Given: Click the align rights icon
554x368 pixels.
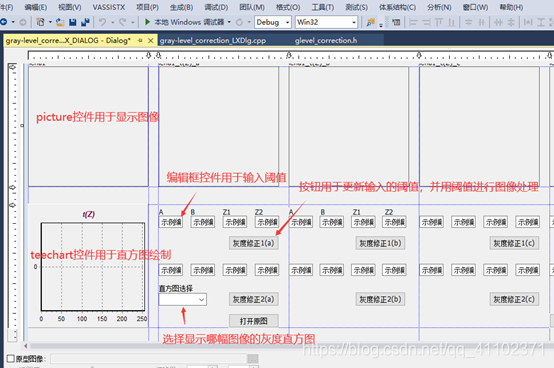Looking at the screenshot, I should click(426, 23).
